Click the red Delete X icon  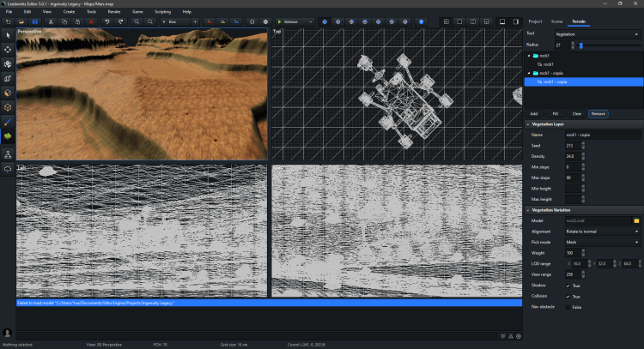pyautogui.click(x=91, y=20)
